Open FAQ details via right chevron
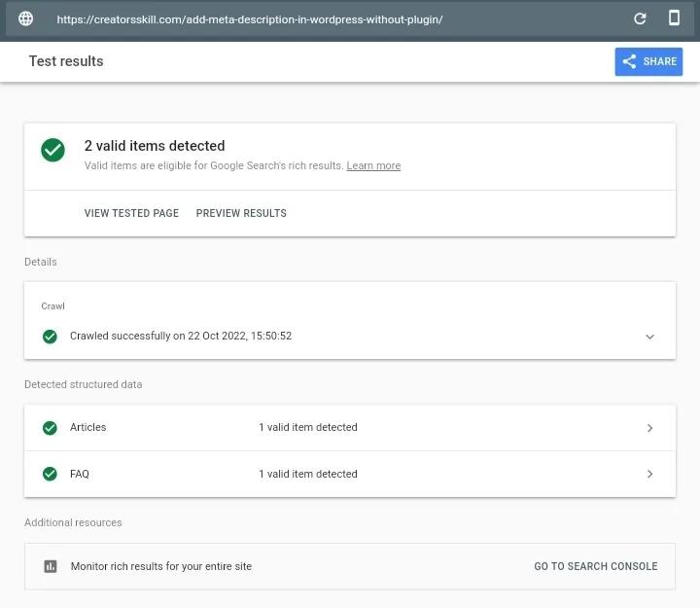 coord(650,475)
